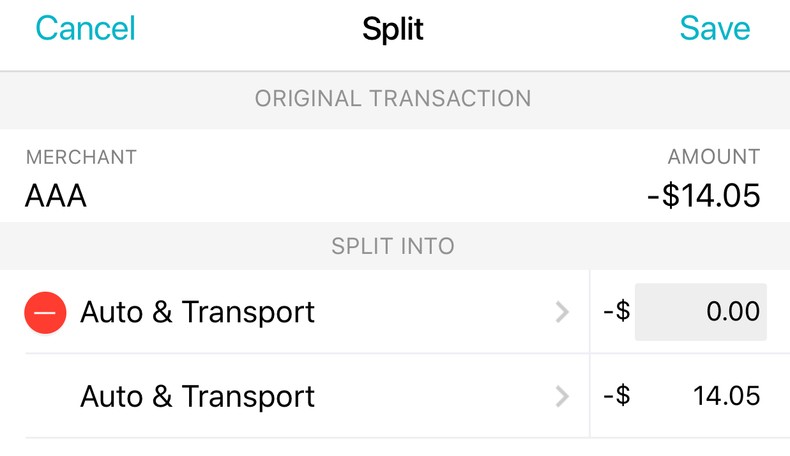The width and height of the screenshot is (790, 456).
Task: Save the split transaction
Action: point(714,29)
